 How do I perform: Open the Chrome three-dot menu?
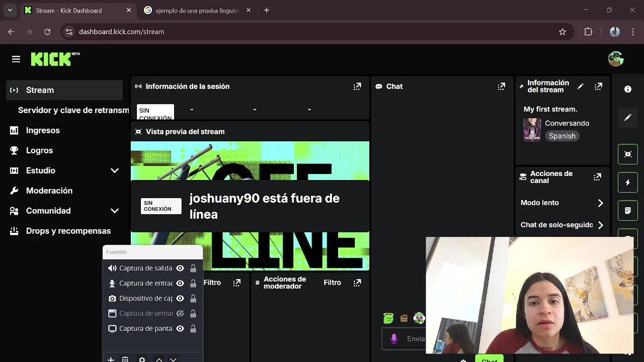click(633, 32)
